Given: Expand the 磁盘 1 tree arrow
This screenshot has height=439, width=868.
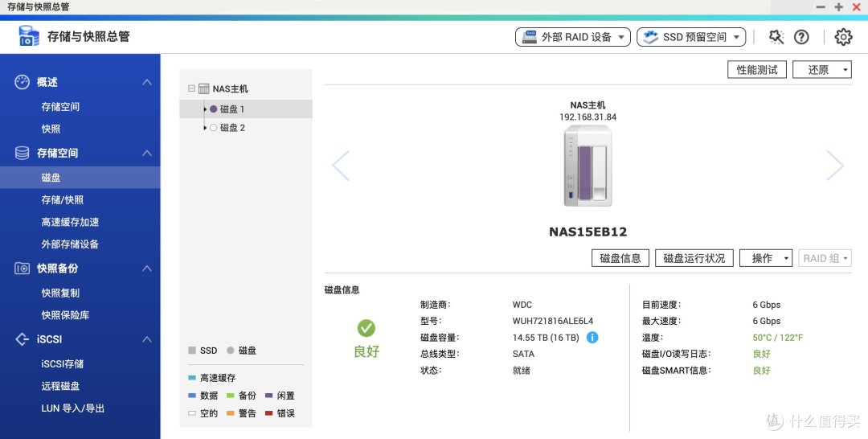Looking at the screenshot, I should (206, 109).
